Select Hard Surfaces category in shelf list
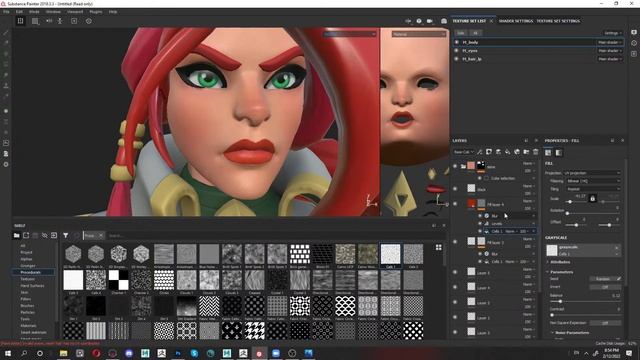This screenshot has width=640, height=360. point(32,286)
